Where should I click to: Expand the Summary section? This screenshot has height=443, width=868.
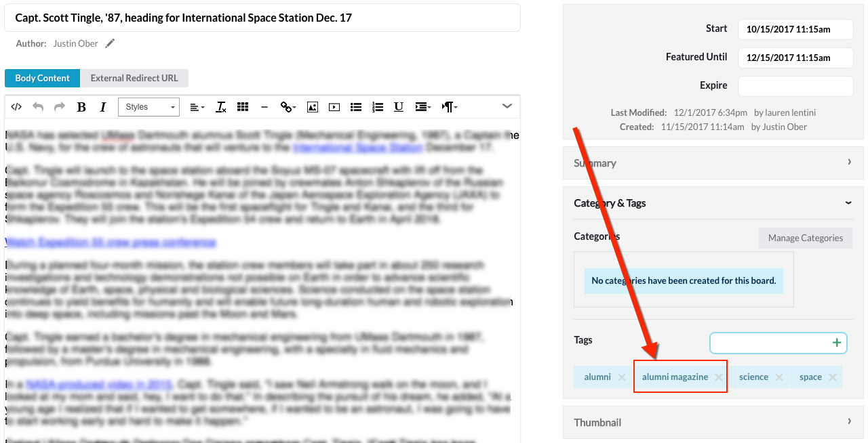tap(713, 163)
